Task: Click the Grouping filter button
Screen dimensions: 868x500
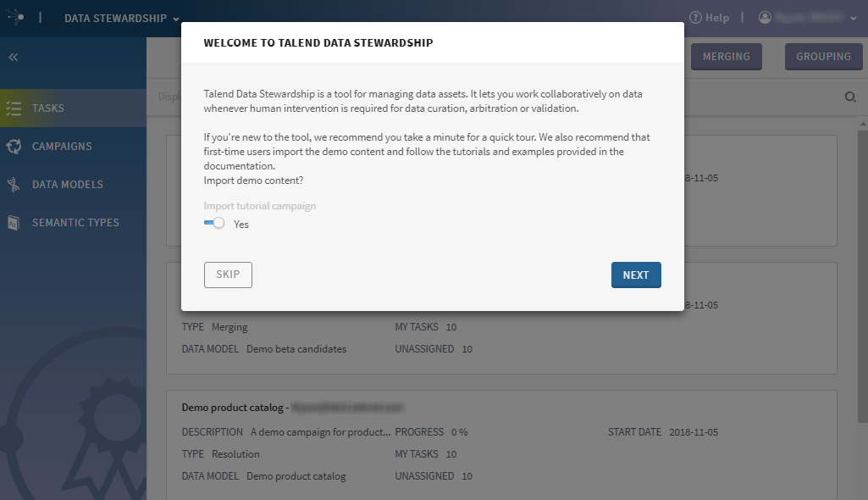Action: click(823, 57)
